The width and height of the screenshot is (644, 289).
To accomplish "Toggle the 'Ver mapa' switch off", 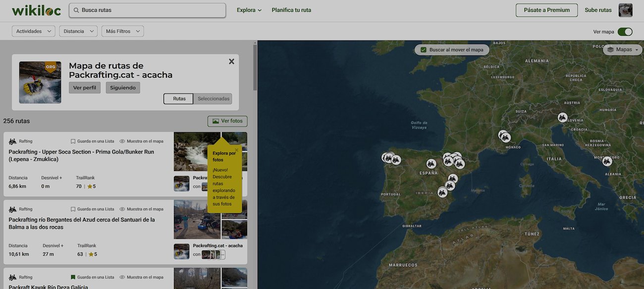I will [625, 32].
